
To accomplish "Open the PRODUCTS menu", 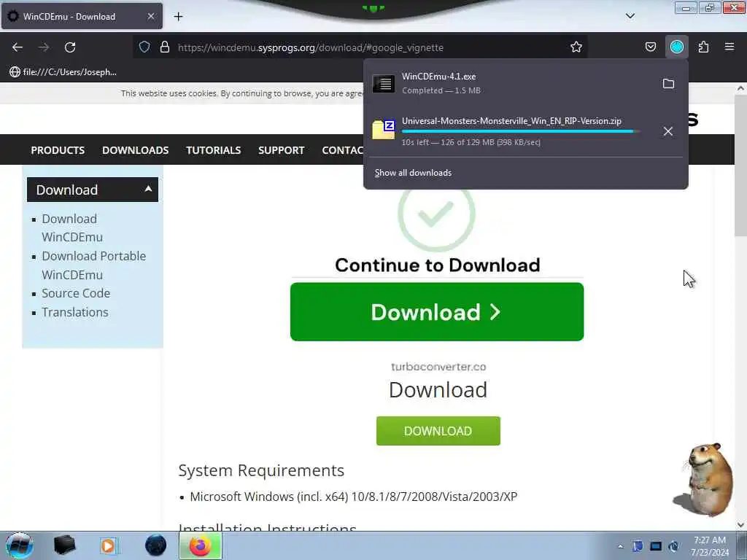I will tap(58, 150).
